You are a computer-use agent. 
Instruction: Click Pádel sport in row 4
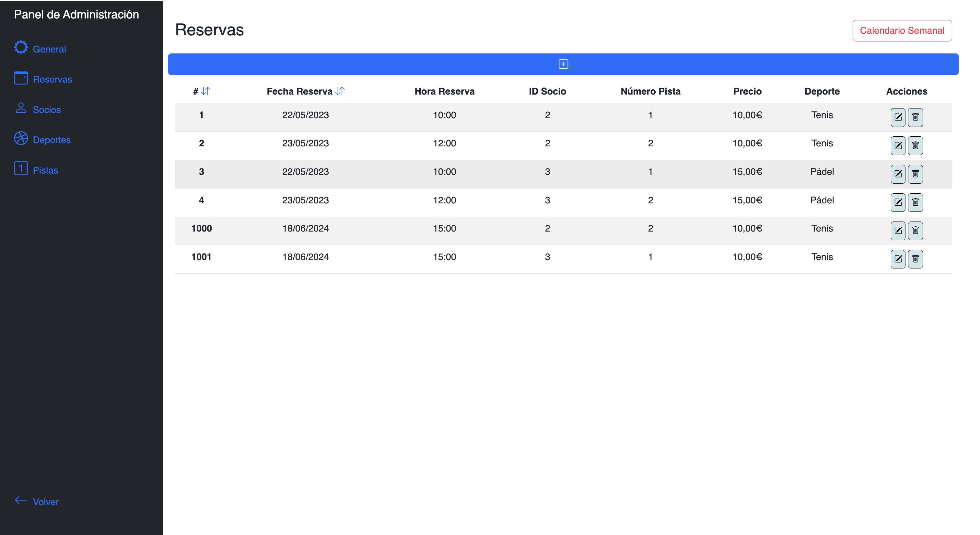822,200
